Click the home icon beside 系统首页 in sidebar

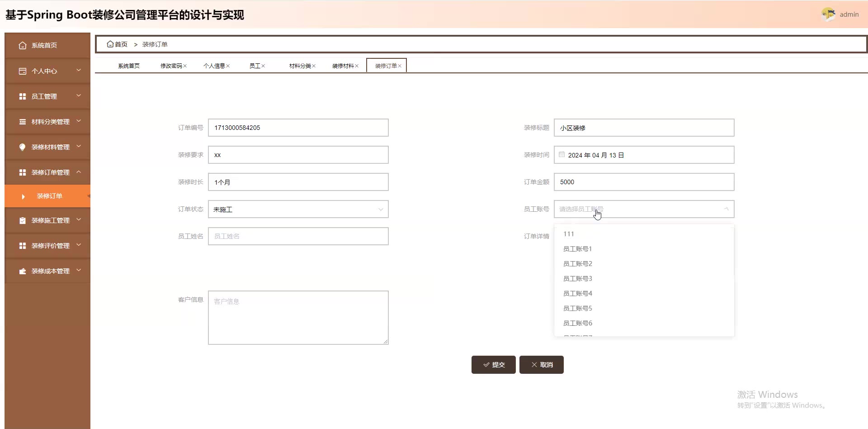pos(23,45)
